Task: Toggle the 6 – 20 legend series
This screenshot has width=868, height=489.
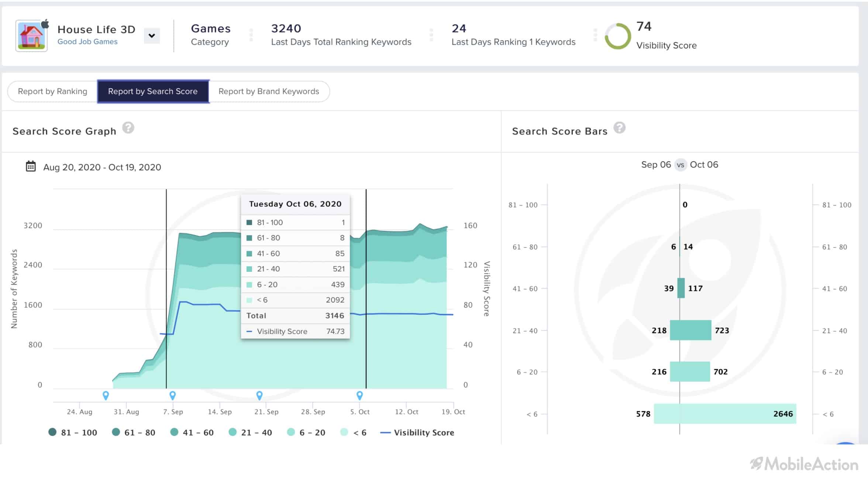Action: tap(306, 432)
